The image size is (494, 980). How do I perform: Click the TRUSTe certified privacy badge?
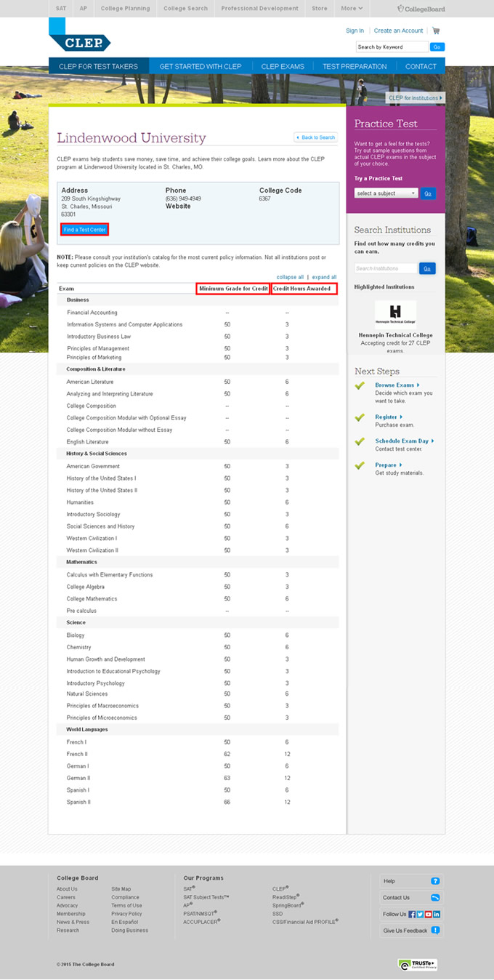418,965
